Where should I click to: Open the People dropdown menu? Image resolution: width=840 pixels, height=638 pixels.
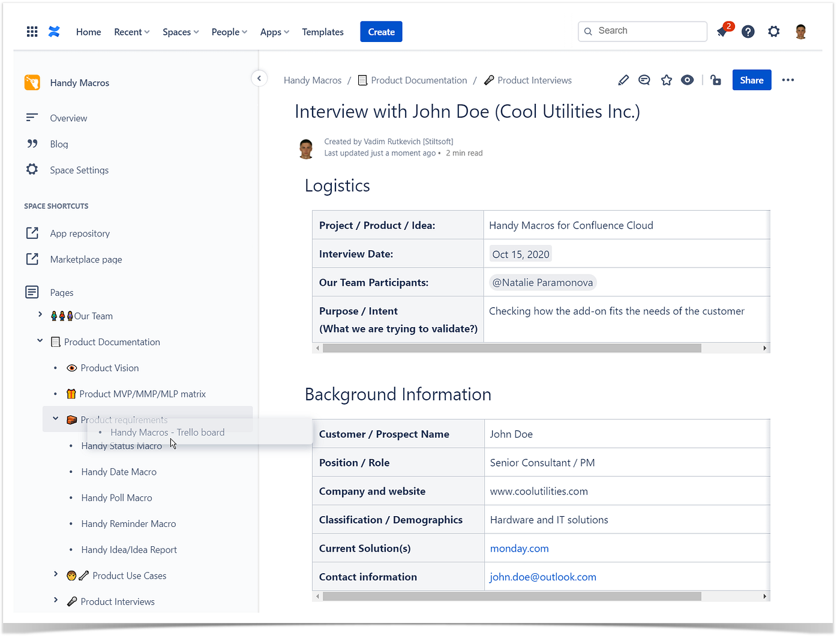pyautogui.click(x=229, y=32)
